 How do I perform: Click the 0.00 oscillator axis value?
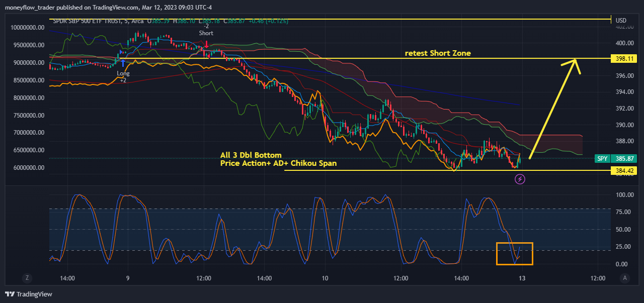(621, 264)
